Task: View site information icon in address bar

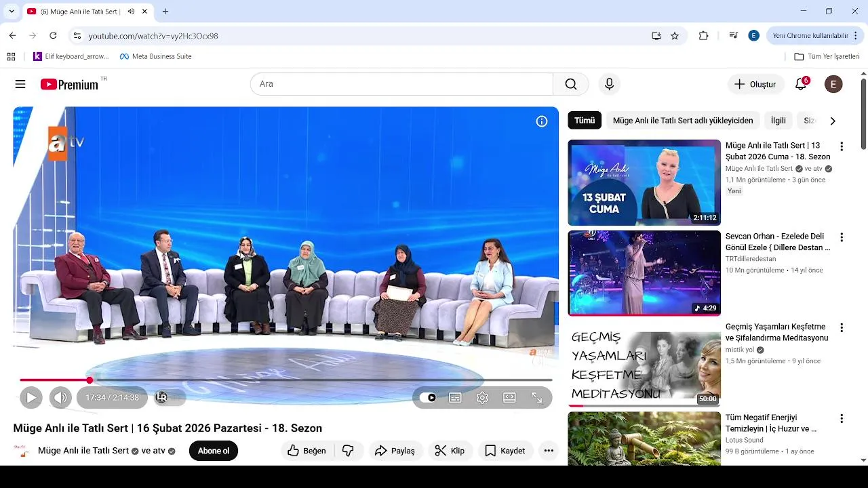Action: coord(77,36)
